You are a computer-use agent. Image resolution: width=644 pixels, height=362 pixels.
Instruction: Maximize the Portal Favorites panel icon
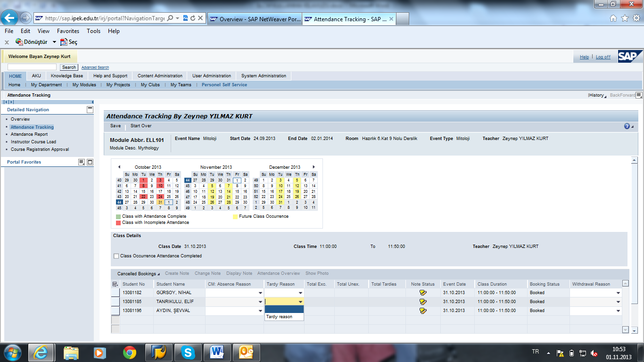(x=90, y=162)
